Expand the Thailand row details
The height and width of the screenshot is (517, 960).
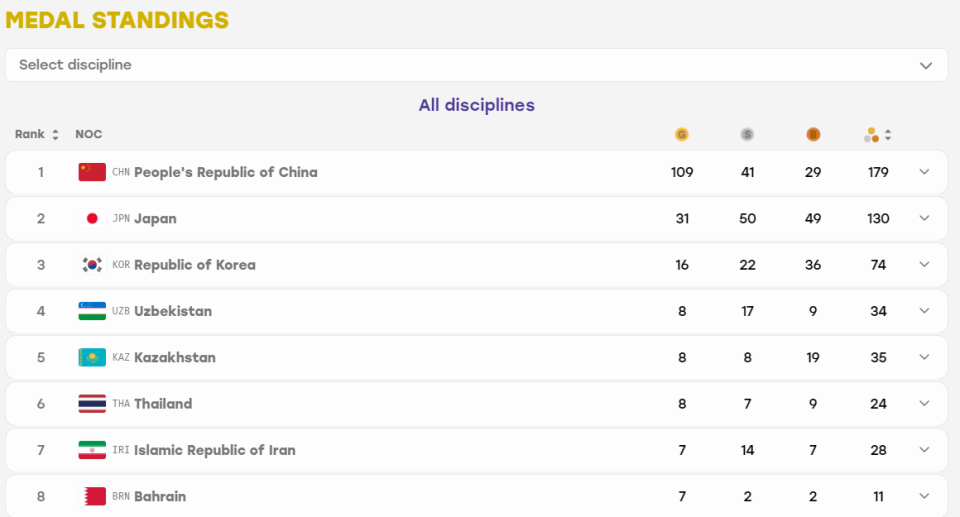[924, 403]
